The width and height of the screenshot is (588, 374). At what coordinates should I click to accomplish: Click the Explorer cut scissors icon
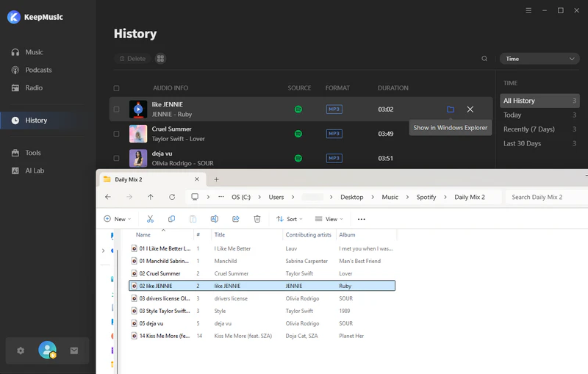click(x=150, y=219)
